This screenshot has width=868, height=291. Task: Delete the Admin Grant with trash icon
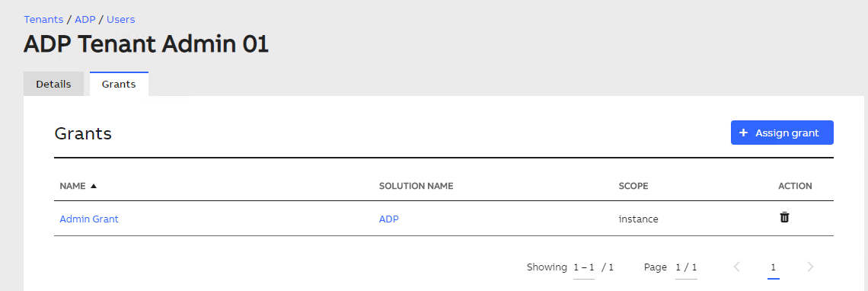click(784, 218)
